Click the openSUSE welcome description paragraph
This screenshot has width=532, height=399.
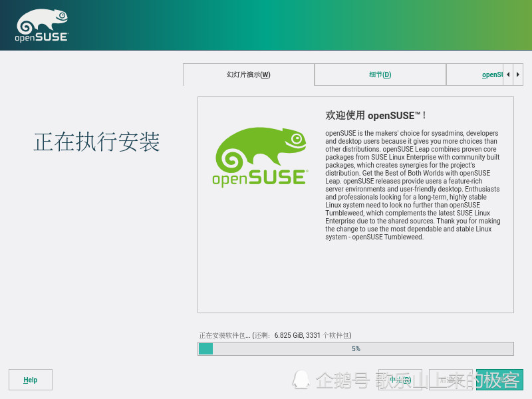[x=412, y=185]
